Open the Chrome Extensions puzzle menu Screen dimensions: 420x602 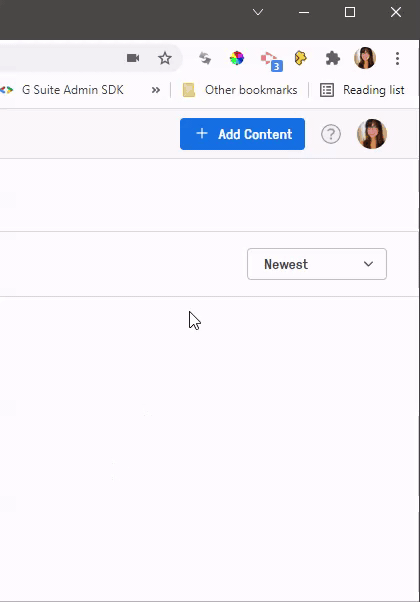[332, 58]
